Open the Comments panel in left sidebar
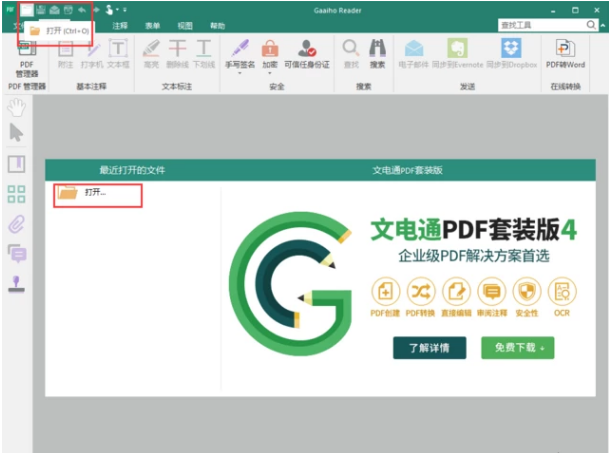Image resolution: width=609 pixels, height=453 pixels. click(17, 253)
